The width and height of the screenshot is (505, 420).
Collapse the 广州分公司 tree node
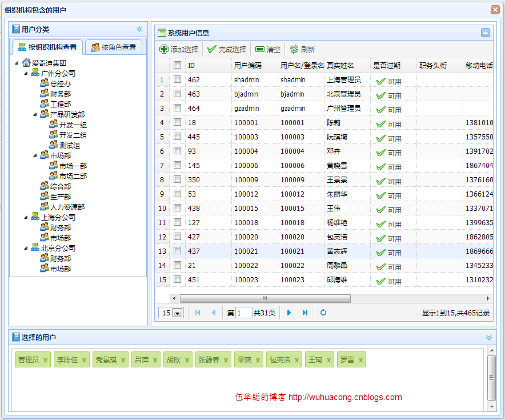pos(26,74)
